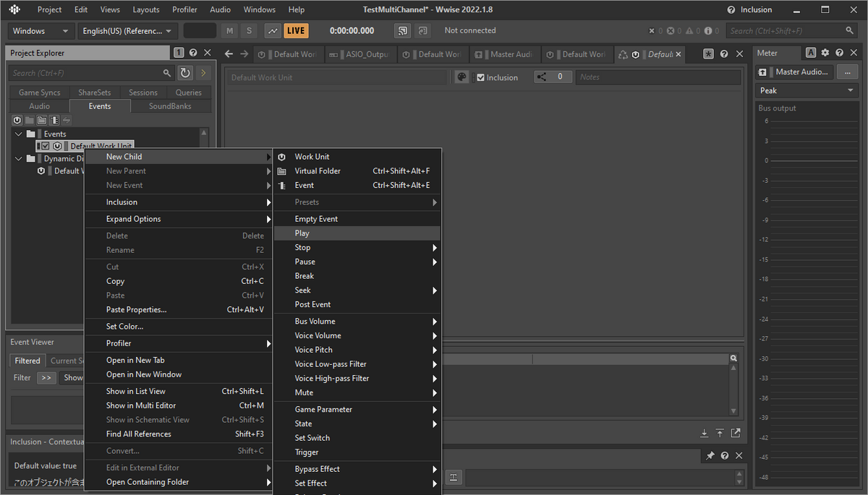Switch to the SoundBanks tab

(170, 106)
